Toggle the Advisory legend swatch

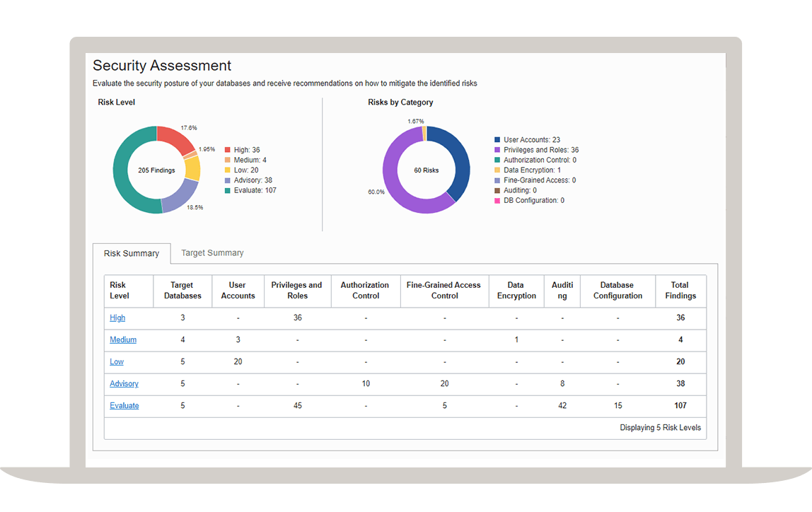pos(228,180)
